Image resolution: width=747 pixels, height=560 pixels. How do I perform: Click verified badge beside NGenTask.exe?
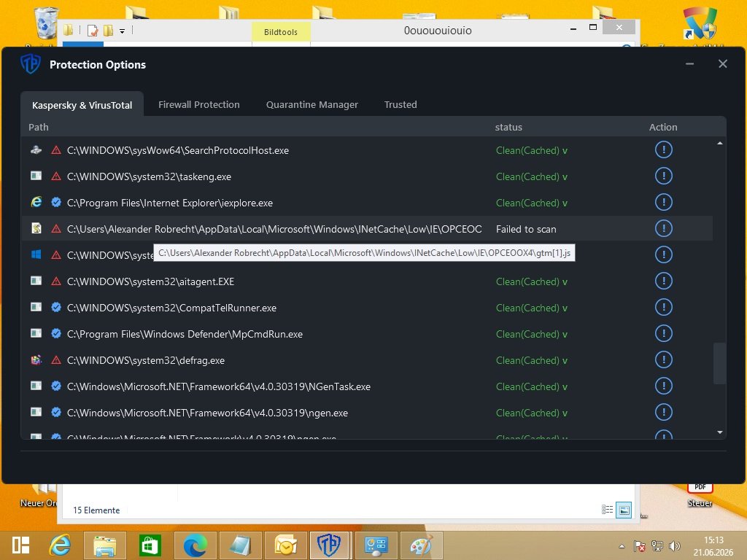[x=55, y=386]
